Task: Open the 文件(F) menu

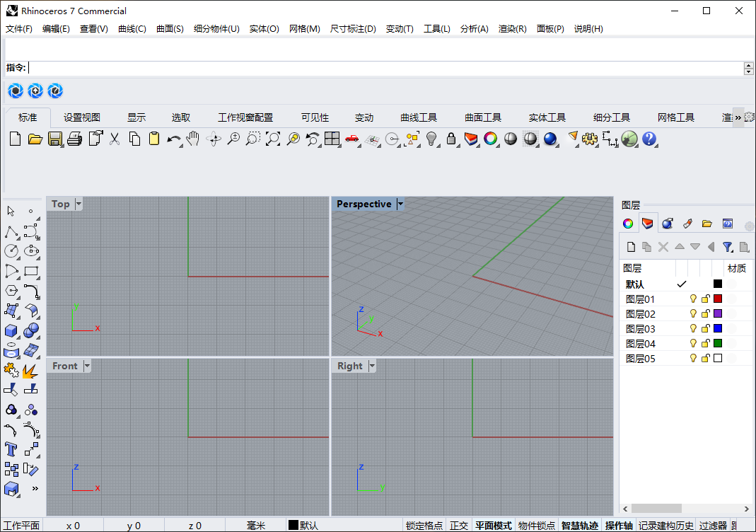Action: (19, 29)
